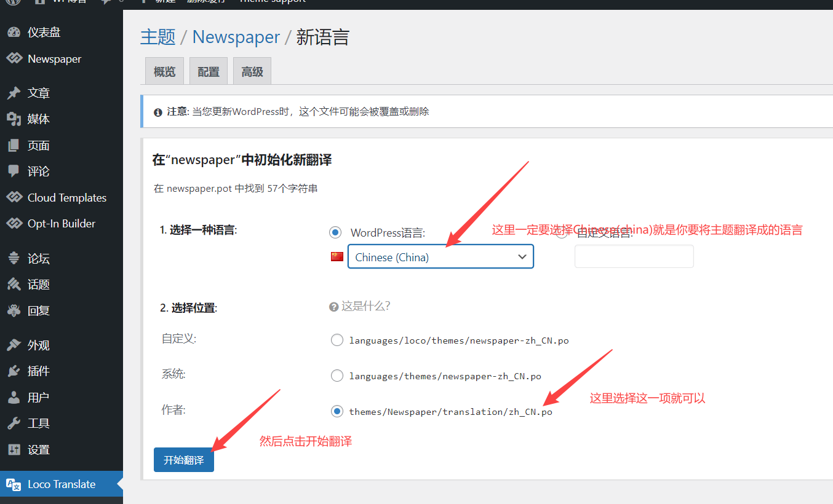Open the 仪表盘 dashboard icon in sidebar
This screenshot has height=504, width=833.
[x=14, y=33]
